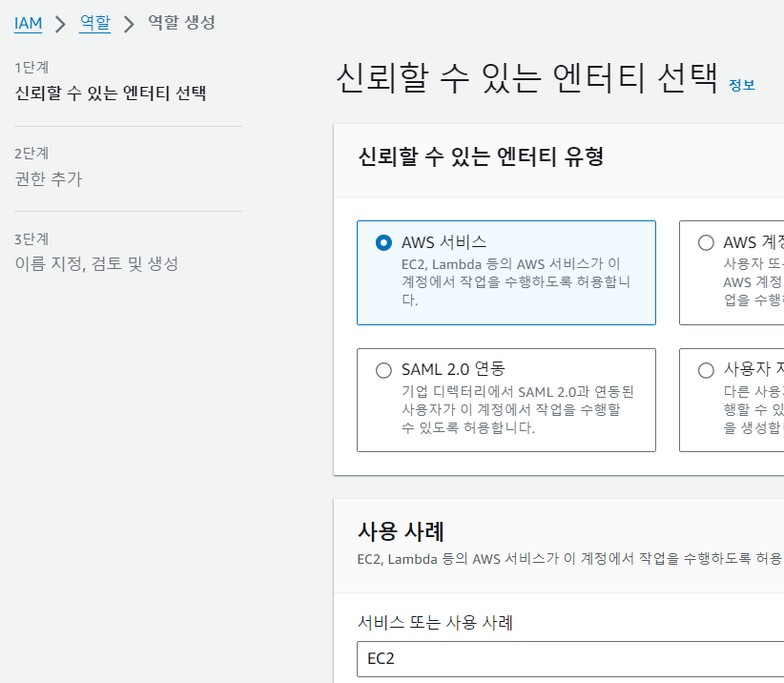Click step 2 권한 추가
Screen dimensions: 784x683
49,178
